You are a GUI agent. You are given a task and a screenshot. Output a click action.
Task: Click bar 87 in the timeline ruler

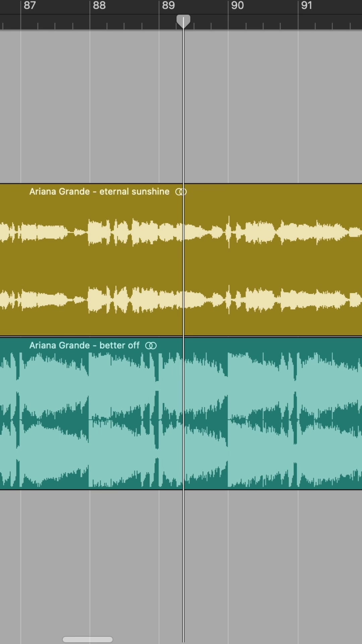point(30,5)
